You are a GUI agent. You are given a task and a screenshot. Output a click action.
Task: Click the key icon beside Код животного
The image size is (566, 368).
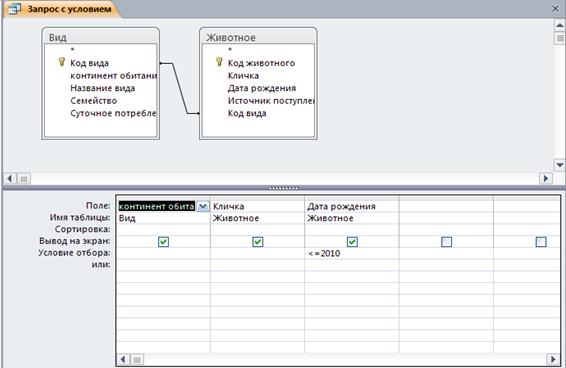[x=219, y=62]
